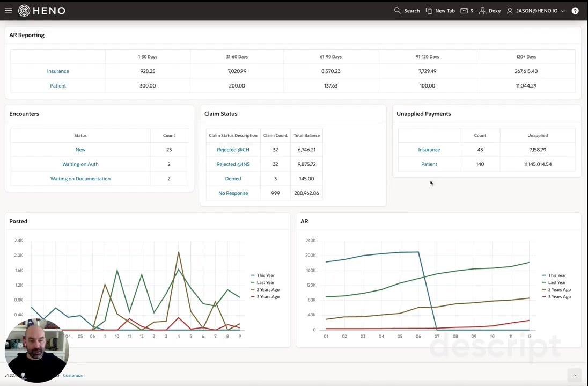Open the mail inbox with 9 messages
The width and height of the screenshot is (588, 386).
[x=467, y=11]
